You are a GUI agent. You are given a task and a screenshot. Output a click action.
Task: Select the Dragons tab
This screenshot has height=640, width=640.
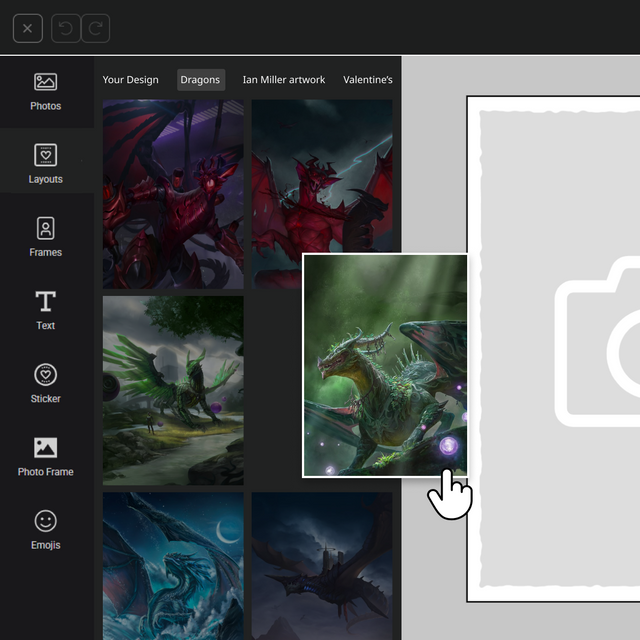[200, 80]
